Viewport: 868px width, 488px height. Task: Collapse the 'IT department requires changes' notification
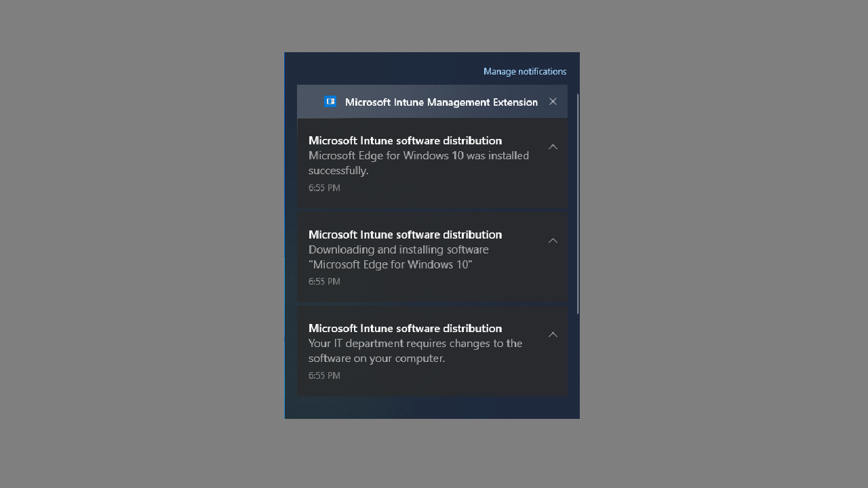pyautogui.click(x=553, y=334)
